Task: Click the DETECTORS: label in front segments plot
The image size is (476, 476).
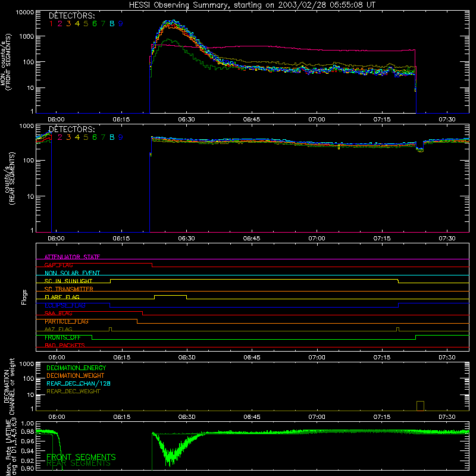Action: [x=72, y=15]
